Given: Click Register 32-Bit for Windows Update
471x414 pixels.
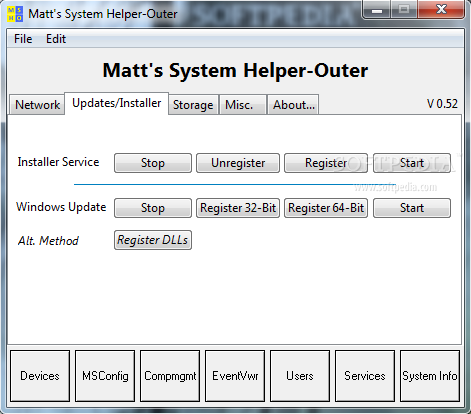Looking at the screenshot, I should click(x=238, y=208).
